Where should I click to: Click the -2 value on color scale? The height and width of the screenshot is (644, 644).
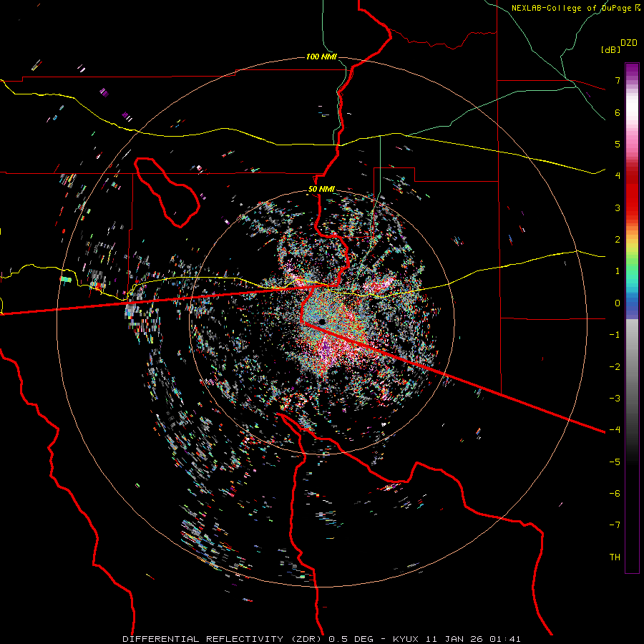[615, 367]
